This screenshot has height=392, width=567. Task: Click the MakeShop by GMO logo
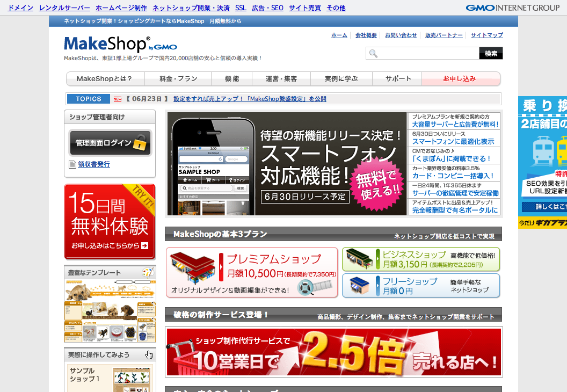[x=120, y=44]
